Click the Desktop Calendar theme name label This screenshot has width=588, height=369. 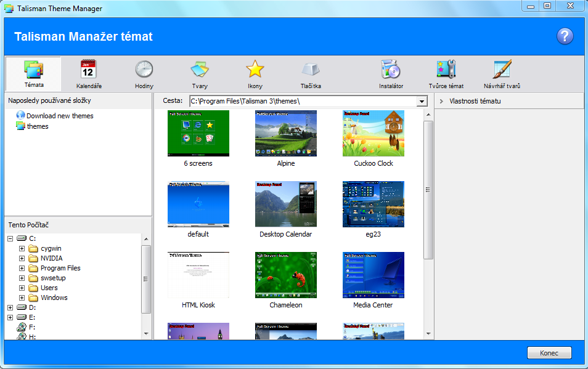286,234
